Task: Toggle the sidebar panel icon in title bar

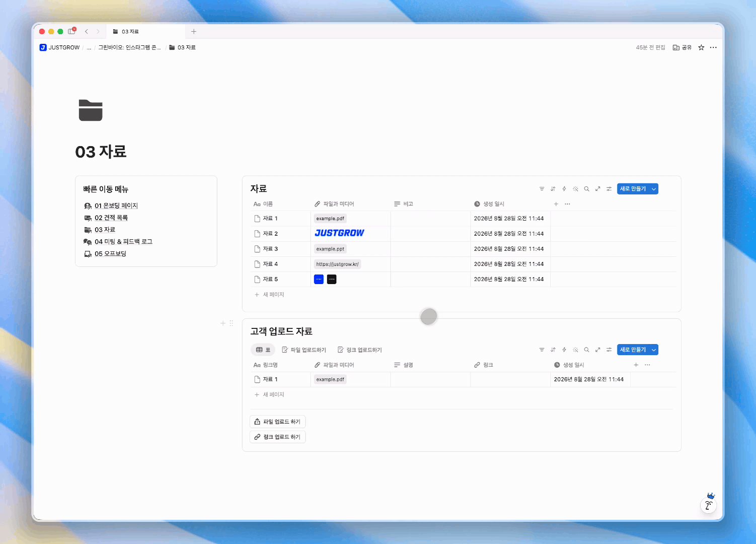Action: tap(71, 31)
